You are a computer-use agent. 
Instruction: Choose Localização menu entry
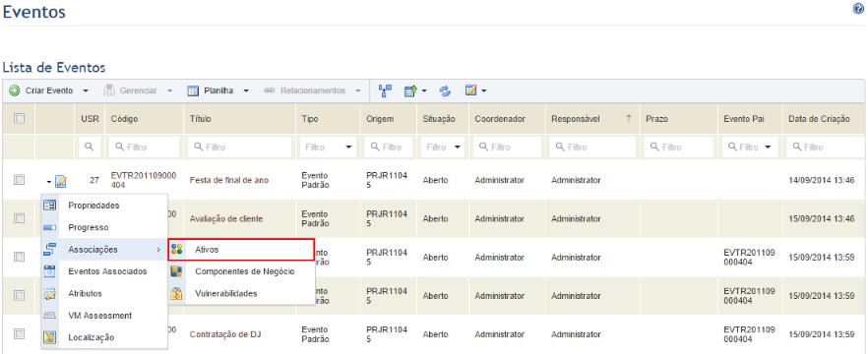coord(104,337)
